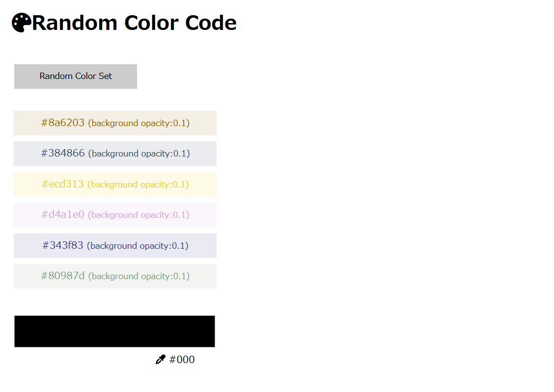Click the #8a6203 hex code
554x392 pixels.
pos(63,123)
